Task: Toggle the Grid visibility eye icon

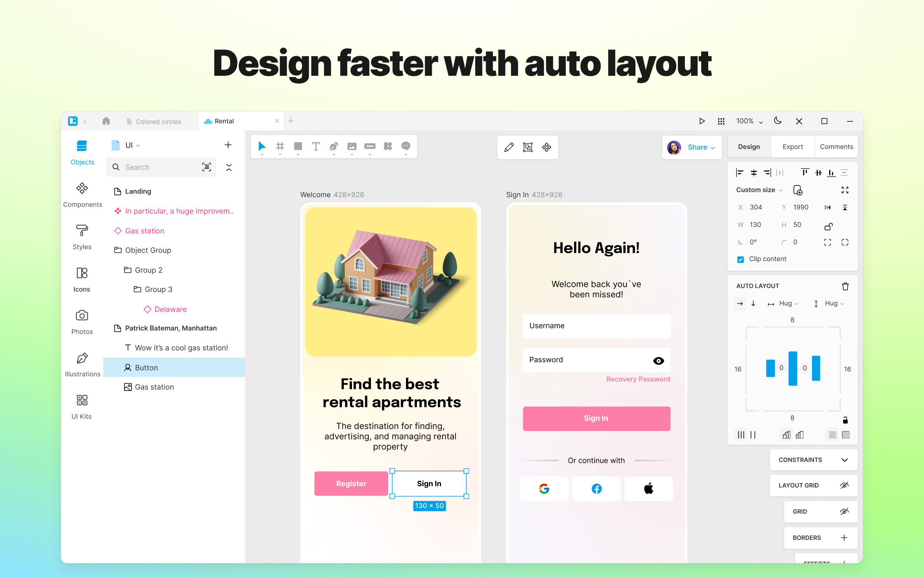Action: [x=844, y=511]
